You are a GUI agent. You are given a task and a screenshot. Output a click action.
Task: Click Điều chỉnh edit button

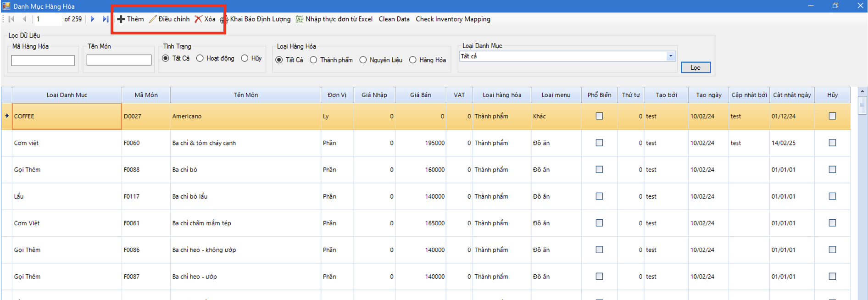pyautogui.click(x=169, y=19)
